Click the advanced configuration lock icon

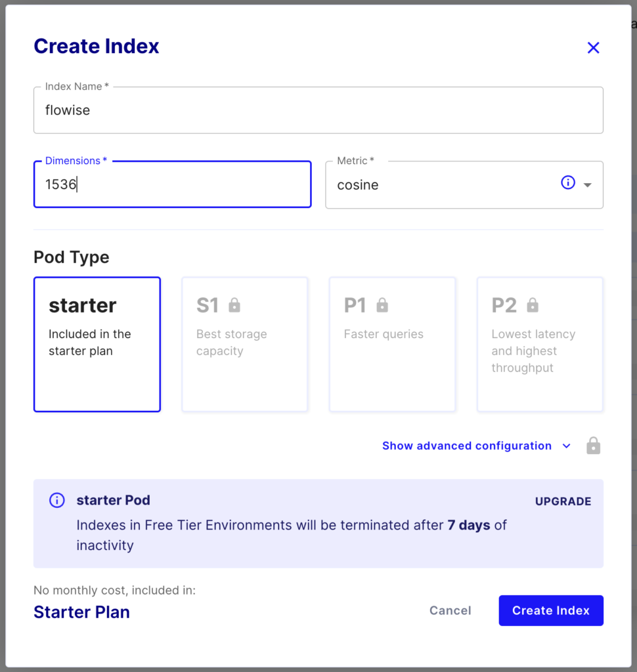pyautogui.click(x=593, y=446)
